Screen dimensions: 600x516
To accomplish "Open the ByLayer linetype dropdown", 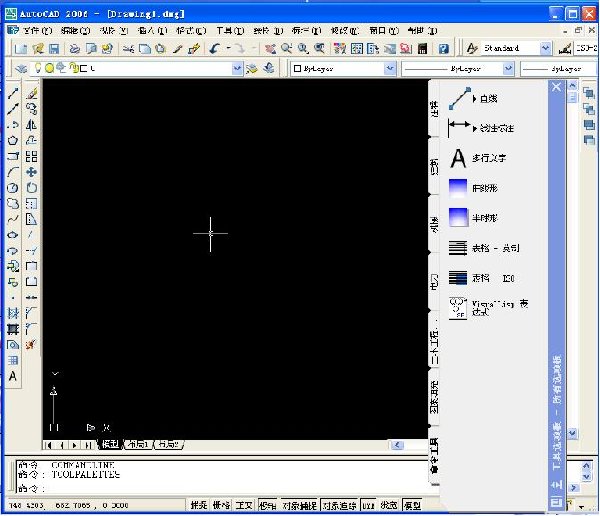I will [x=508, y=69].
